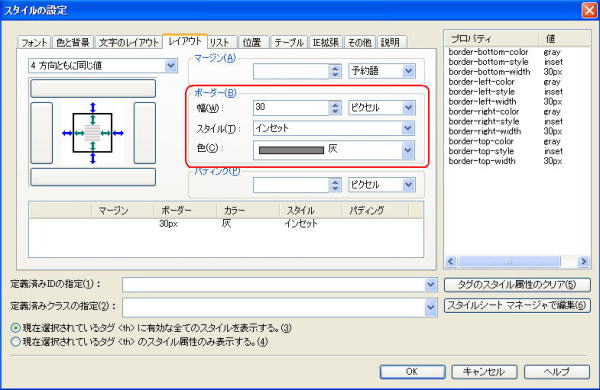Click the right side button of box diagram
Screen dimensions: 600x390
click(145, 133)
